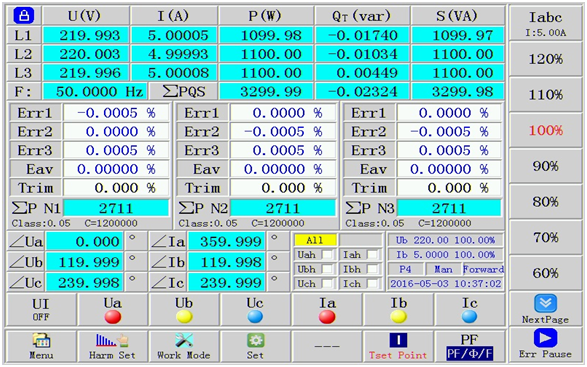Click the ΣP N1 value 2711
Screen dimensions: 587x367
tap(116, 208)
